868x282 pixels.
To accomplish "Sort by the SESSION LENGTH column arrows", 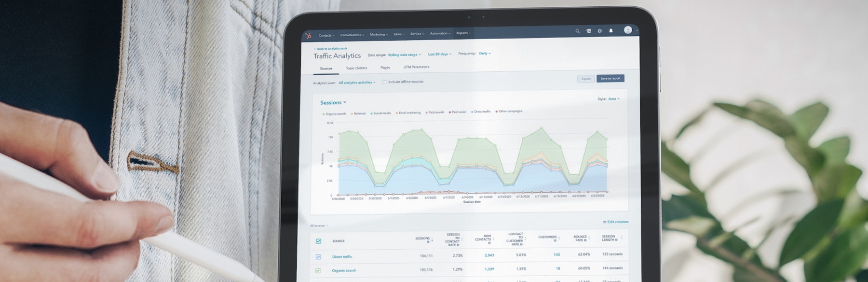I will 622,237.
